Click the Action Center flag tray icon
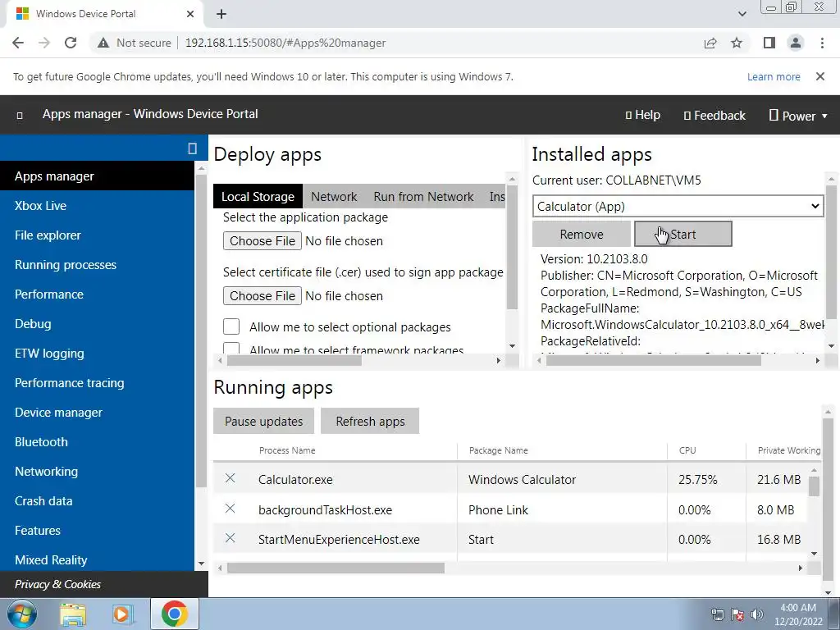Image resolution: width=840 pixels, height=630 pixels. [x=737, y=614]
